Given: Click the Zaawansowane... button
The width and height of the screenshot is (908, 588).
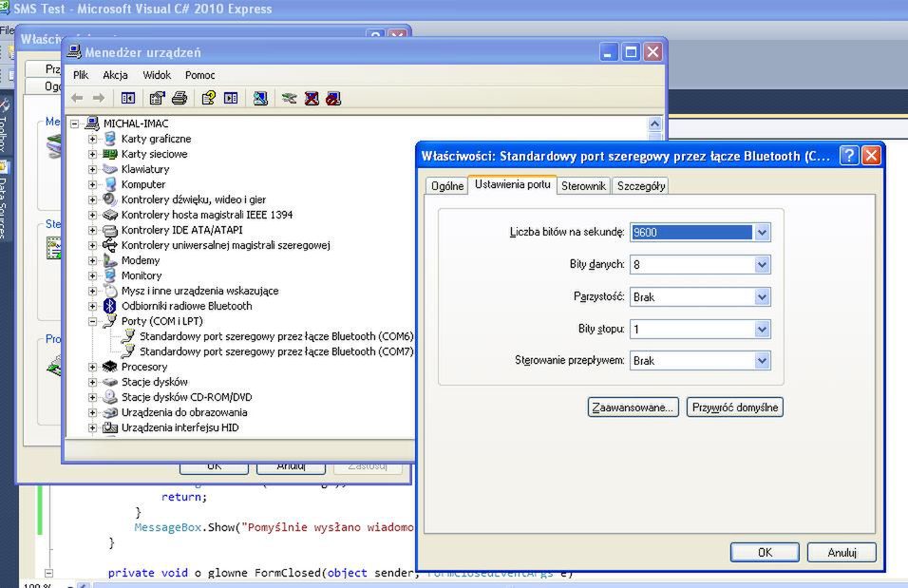Looking at the screenshot, I should [633, 408].
